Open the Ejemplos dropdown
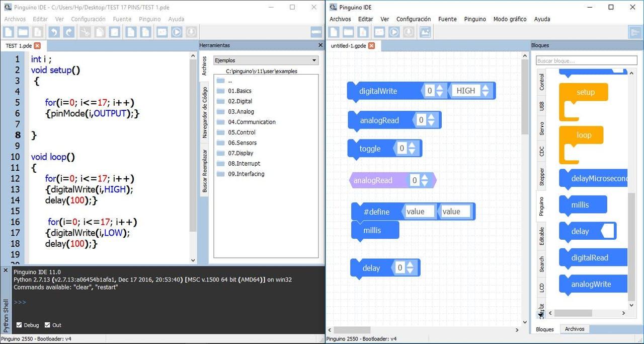644x344 pixels. 266,60
